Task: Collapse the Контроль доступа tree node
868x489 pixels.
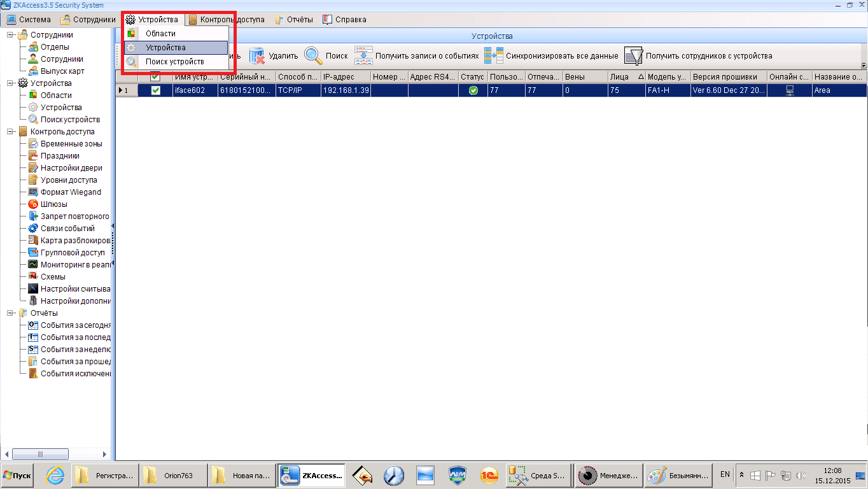Action: (x=11, y=132)
